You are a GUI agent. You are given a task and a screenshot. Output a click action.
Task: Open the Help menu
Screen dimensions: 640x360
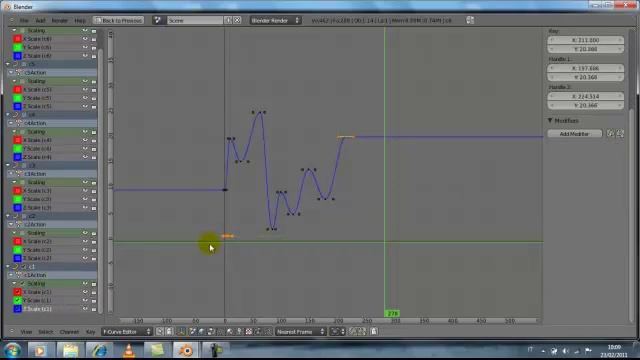point(80,20)
